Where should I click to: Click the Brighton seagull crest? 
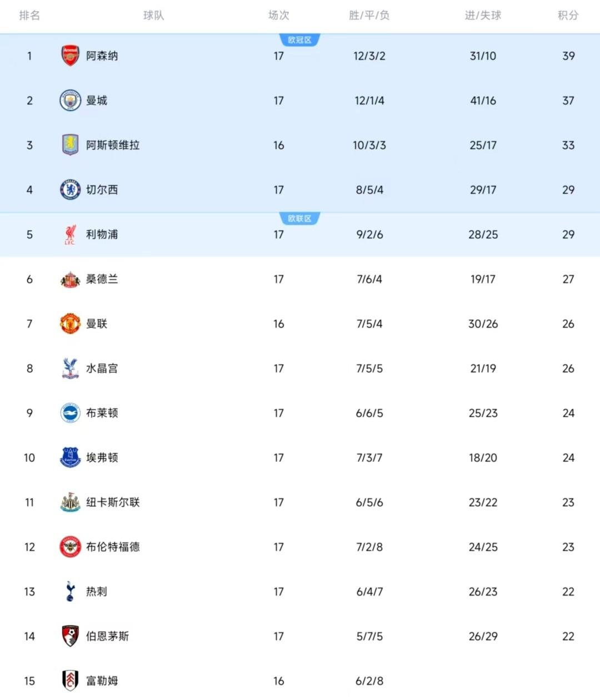pyautogui.click(x=70, y=413)
